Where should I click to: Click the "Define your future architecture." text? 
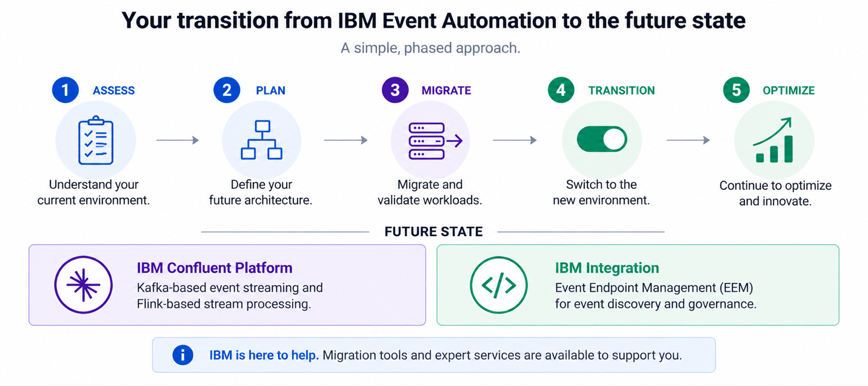(x=261, y=192)
